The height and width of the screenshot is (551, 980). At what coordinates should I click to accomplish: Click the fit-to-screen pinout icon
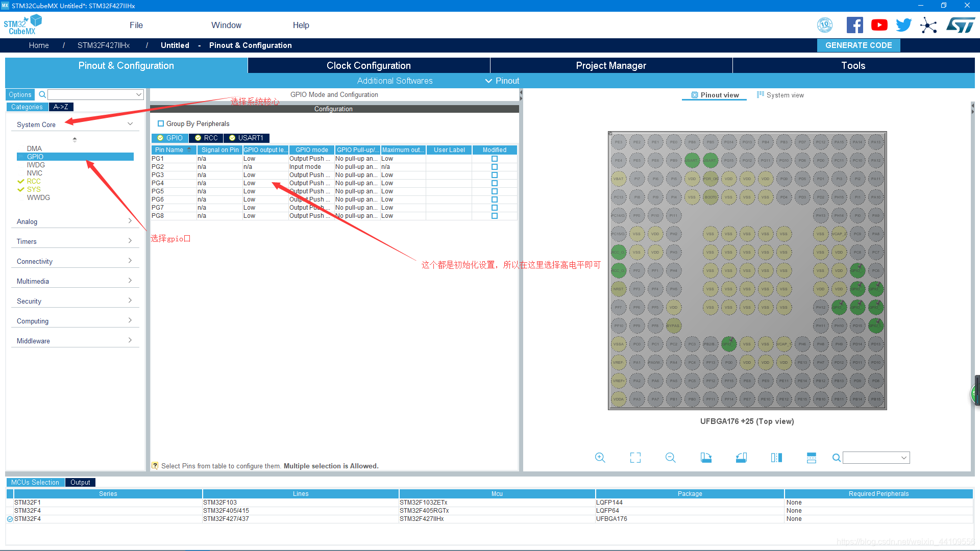pyautogui.click(x=635, y=458)
